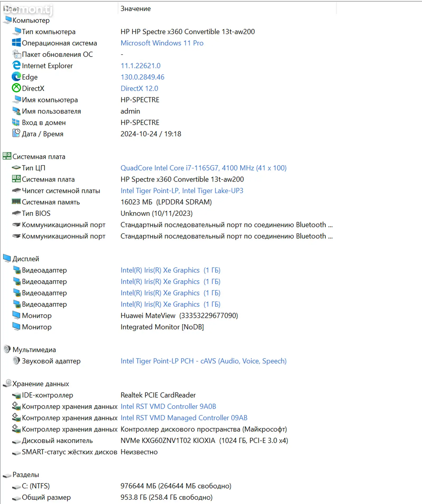Click the 953.8 ГБ (258.4 ГБ свободно) value
Viewport: 422px width, 504px height.
point(166,497)
